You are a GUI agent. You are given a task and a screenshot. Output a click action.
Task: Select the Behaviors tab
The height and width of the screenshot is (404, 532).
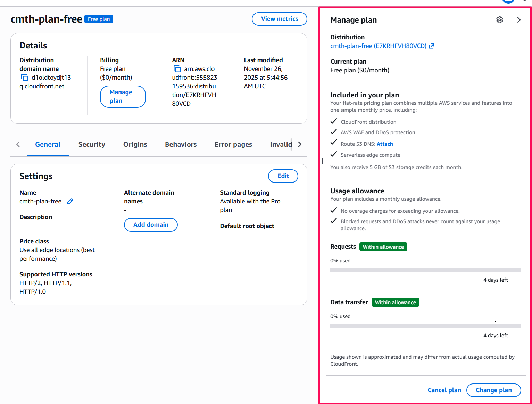[x=181, y=144]
